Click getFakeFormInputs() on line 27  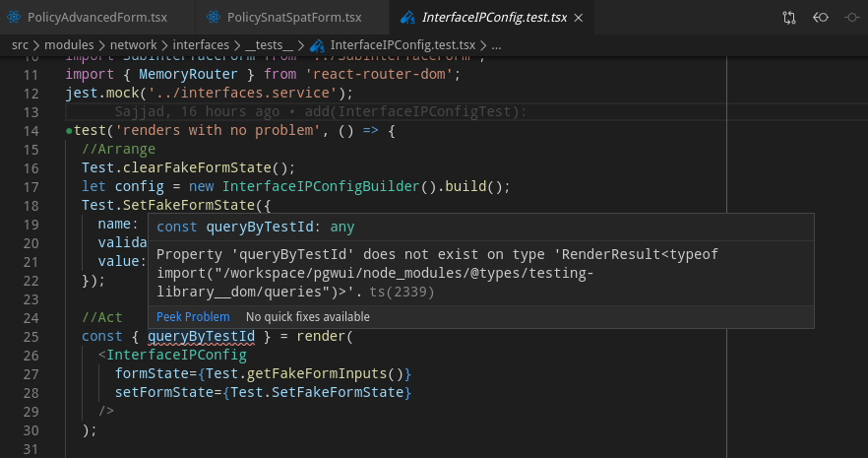pos(325,374)
